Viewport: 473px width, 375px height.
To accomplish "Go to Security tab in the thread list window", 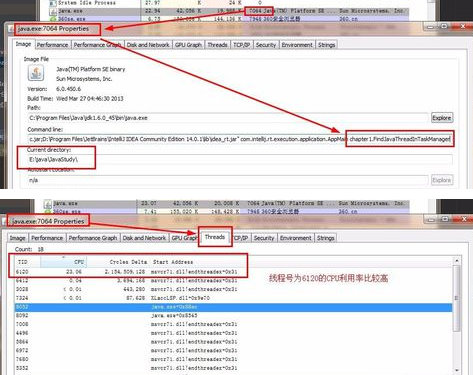I will coord(264,238).
